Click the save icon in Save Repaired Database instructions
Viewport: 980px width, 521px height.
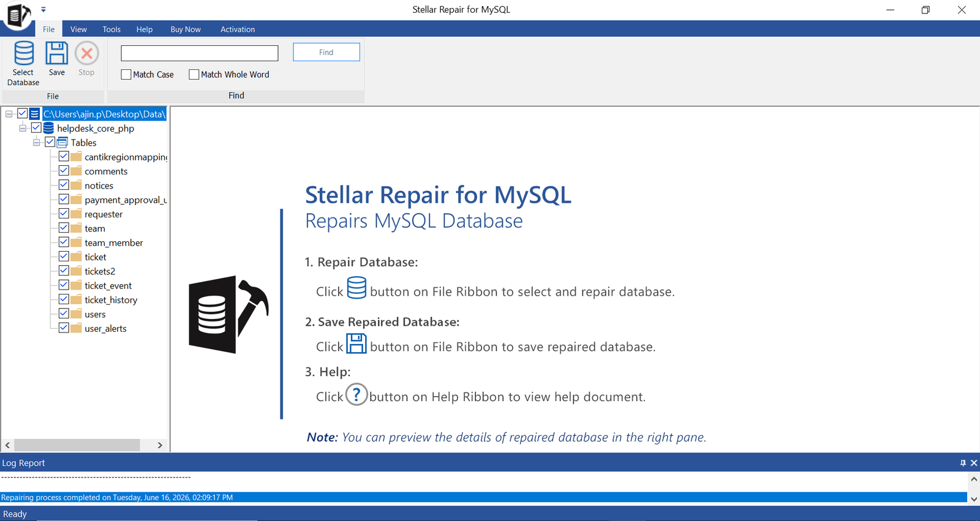[x=356, y=343]
